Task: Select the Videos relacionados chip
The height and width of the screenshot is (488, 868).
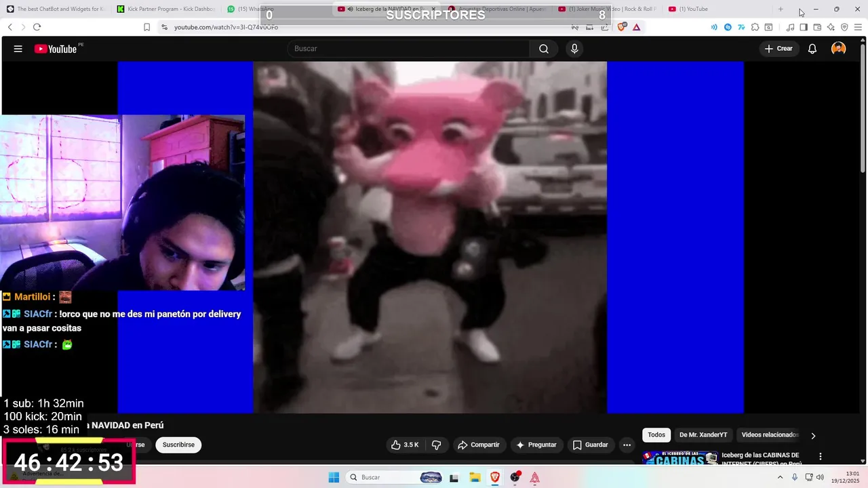Action: [x=770, y=435]
